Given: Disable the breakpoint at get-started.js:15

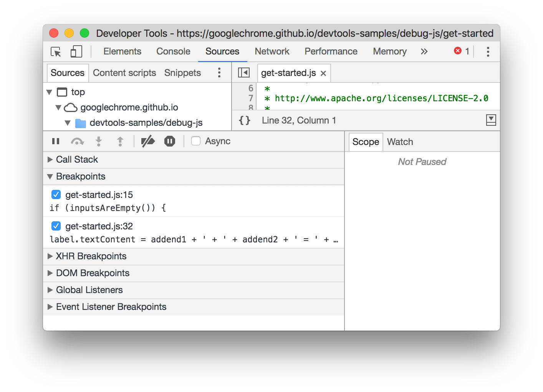Looking at the screenshot, I should point(56,194).
